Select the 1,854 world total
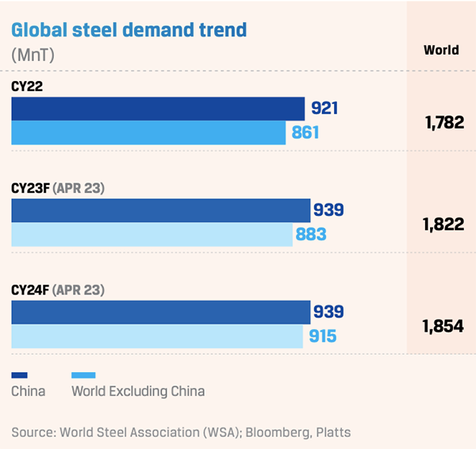 tap(443, 326)
